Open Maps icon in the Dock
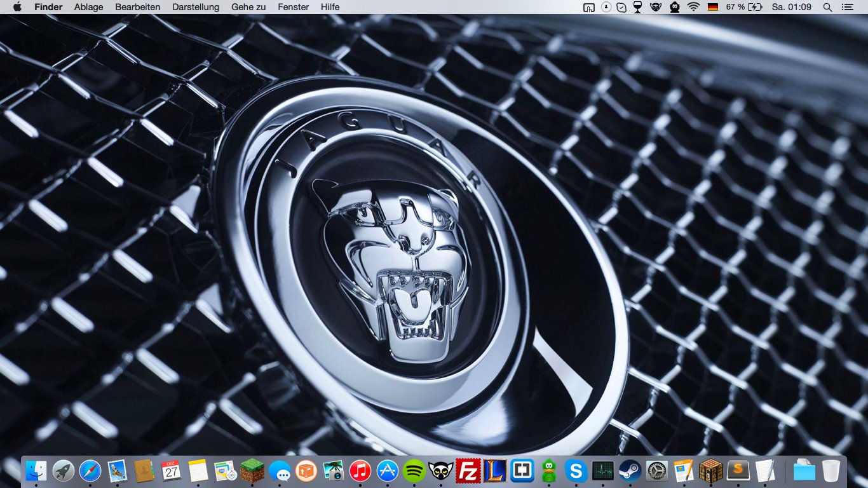The height and width of the screenshot is (488, 868). pos(226,471)
